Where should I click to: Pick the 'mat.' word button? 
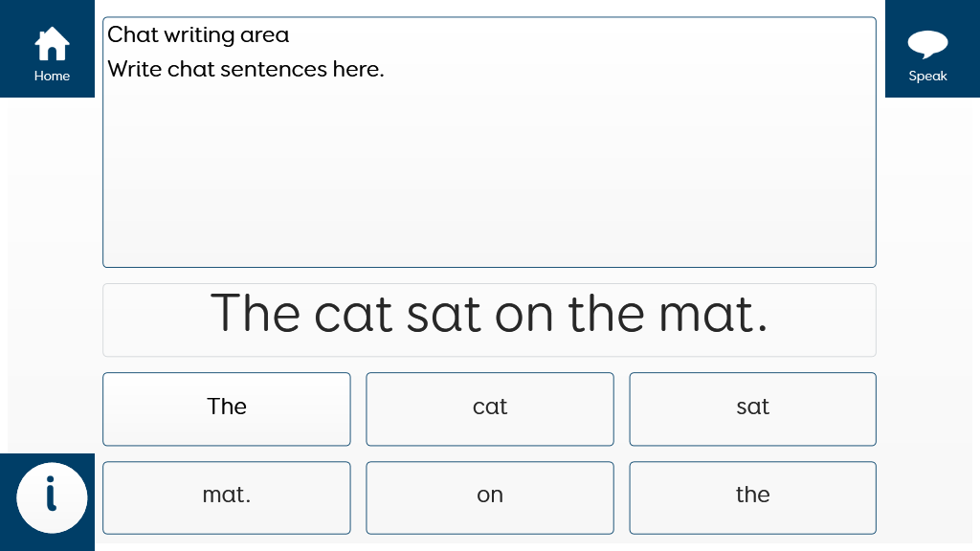[x=227, y=497]
